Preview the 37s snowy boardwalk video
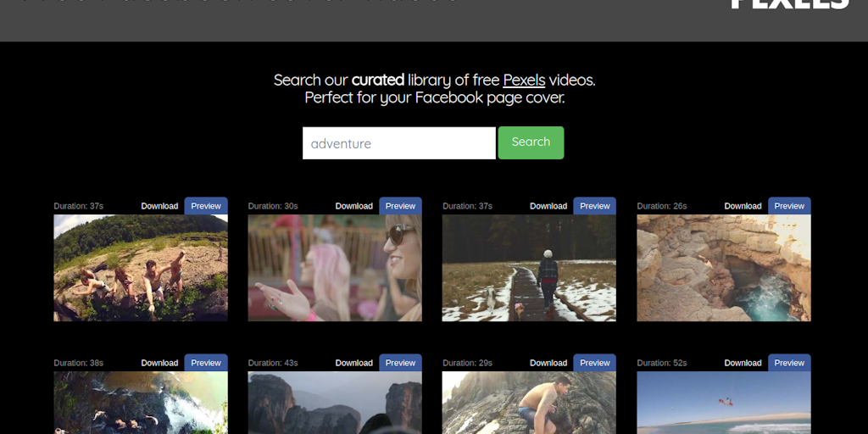This screenshot has width=868, height=434. pyautogui.click(x=594, y=206)
